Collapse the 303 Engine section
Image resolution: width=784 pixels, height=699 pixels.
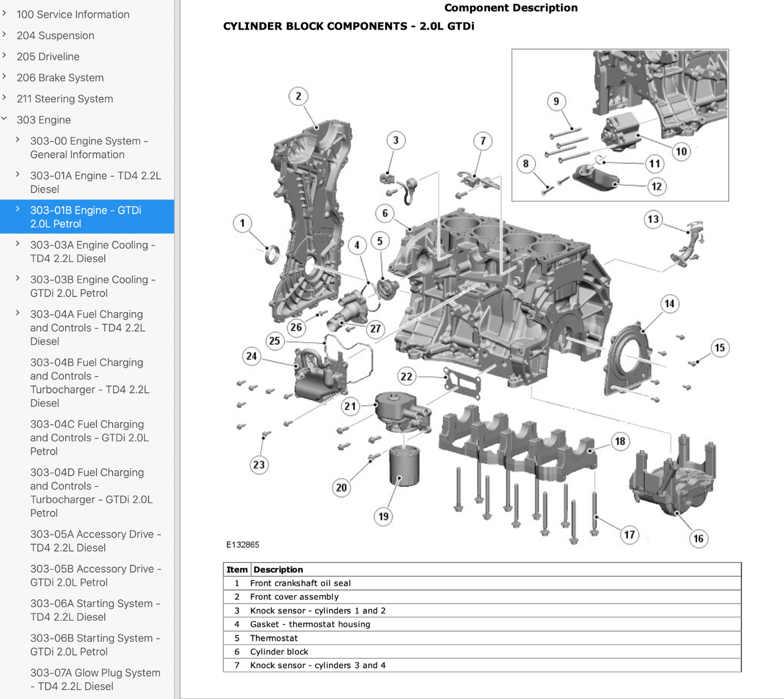(5, 119)
